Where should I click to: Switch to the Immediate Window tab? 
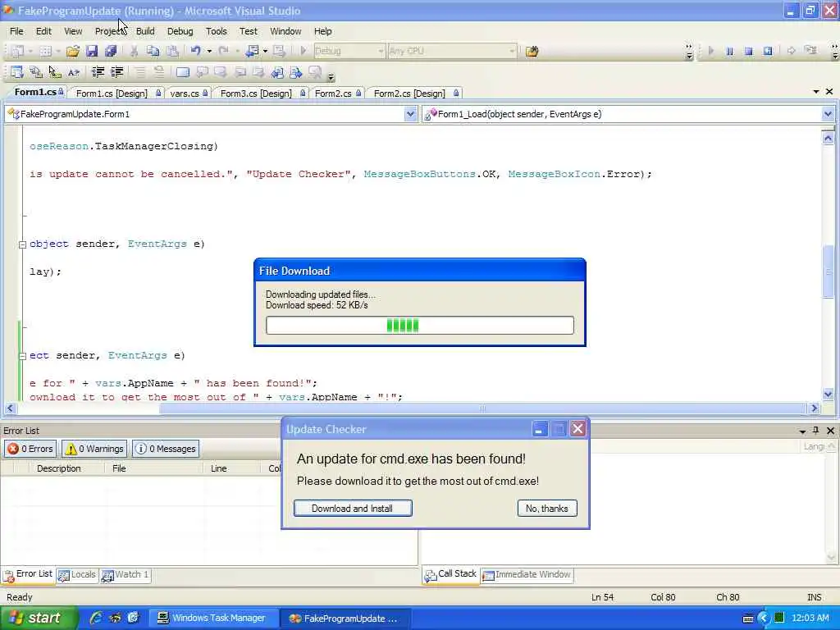click(x=527, y=575)
